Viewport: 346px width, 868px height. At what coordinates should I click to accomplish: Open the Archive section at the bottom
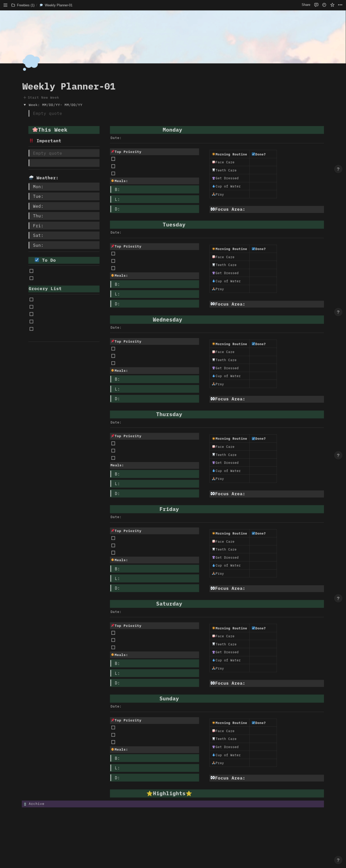[x=36, y=804]
